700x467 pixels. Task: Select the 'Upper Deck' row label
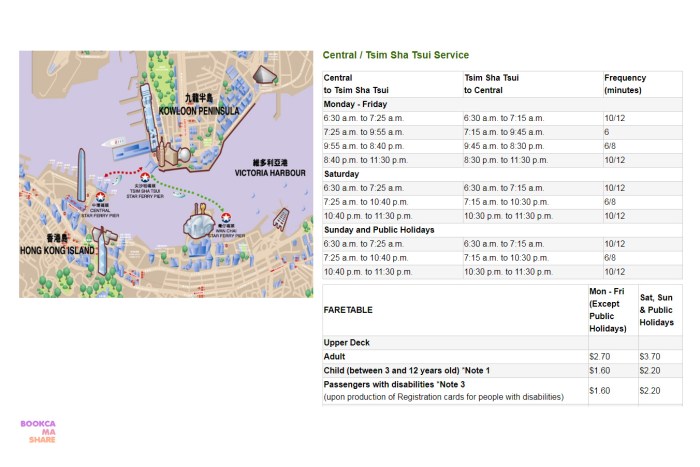(346, 342)
